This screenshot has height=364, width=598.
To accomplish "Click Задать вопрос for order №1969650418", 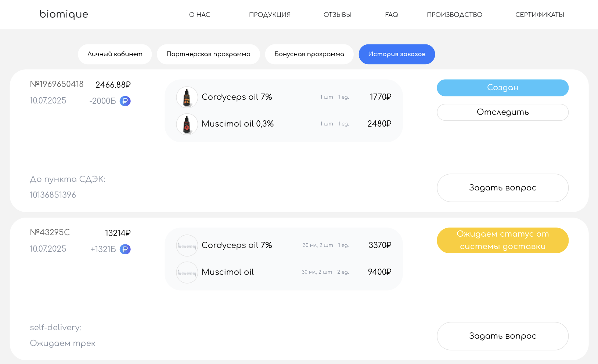I will coord(502,188).
